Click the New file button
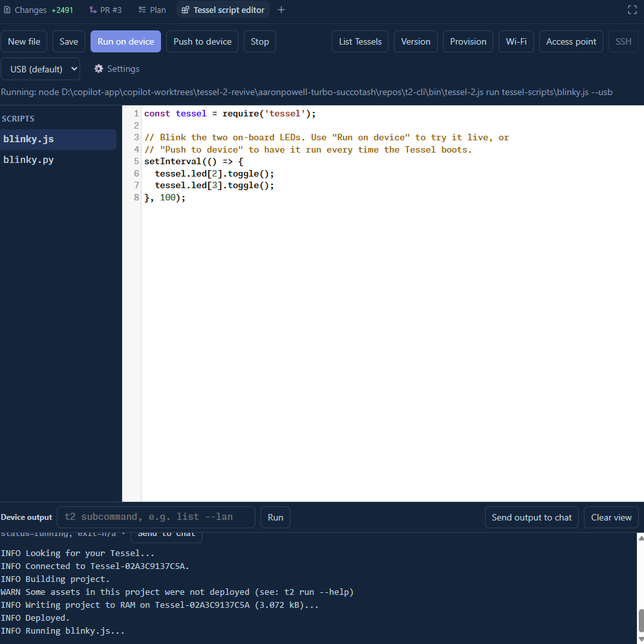The image size is (644, 644). [24, 41]
